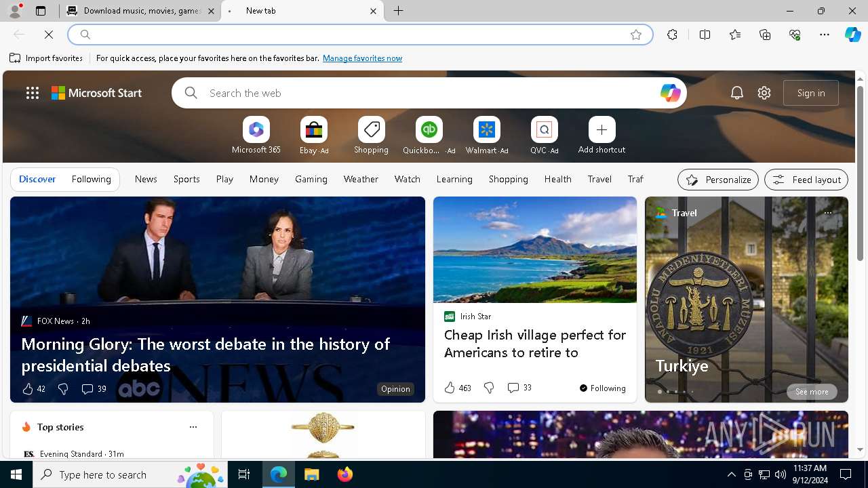Add this page to favorites star

point(636,35)
